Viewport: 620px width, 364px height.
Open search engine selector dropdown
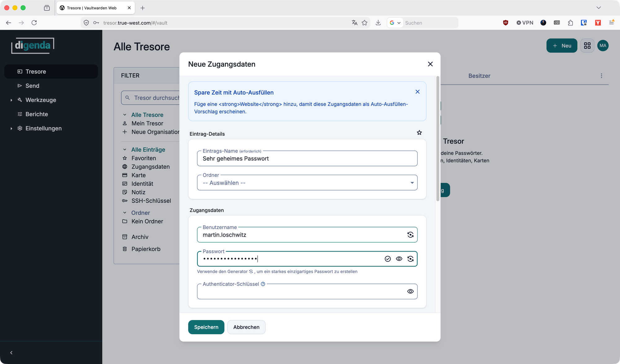(395, 23)
